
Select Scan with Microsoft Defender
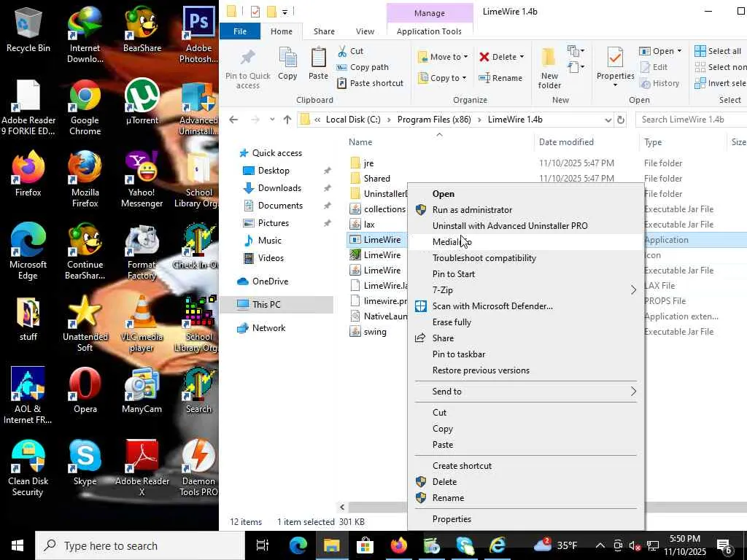pyautogui.click(x=492, y=306)
